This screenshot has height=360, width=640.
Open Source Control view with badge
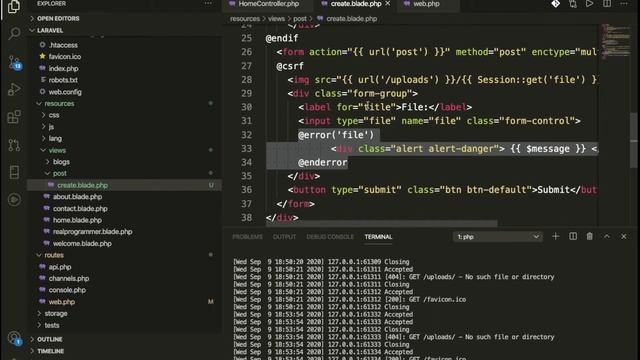[15, 62]
